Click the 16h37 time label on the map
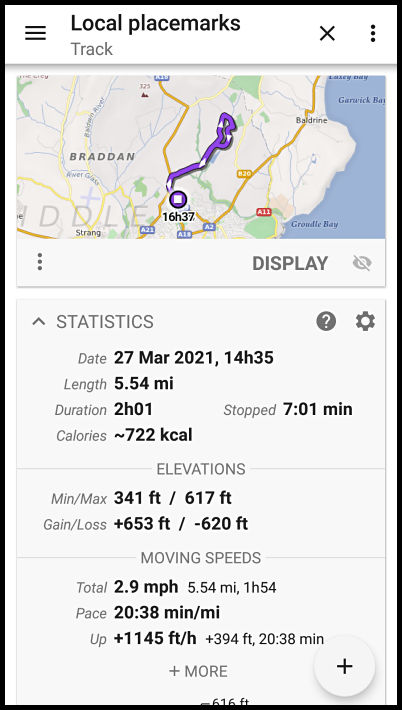Screen dimensions: 402x710 click(178, 217)
